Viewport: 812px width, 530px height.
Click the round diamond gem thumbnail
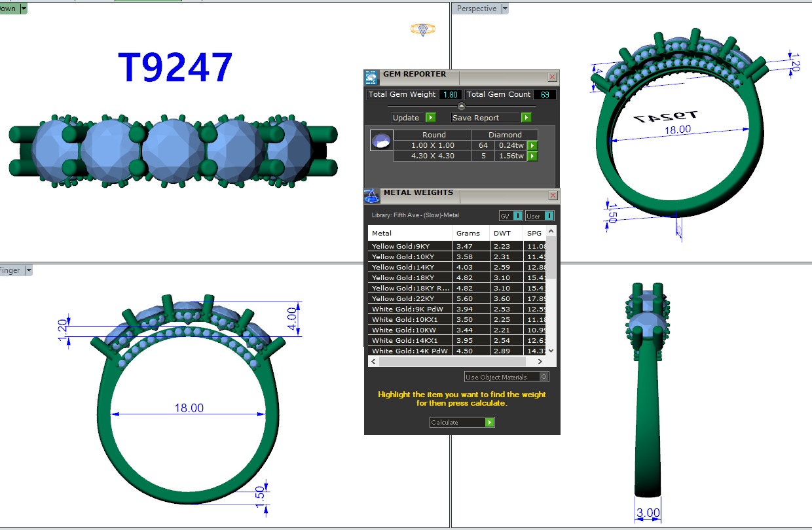click(x=381, y=140)
